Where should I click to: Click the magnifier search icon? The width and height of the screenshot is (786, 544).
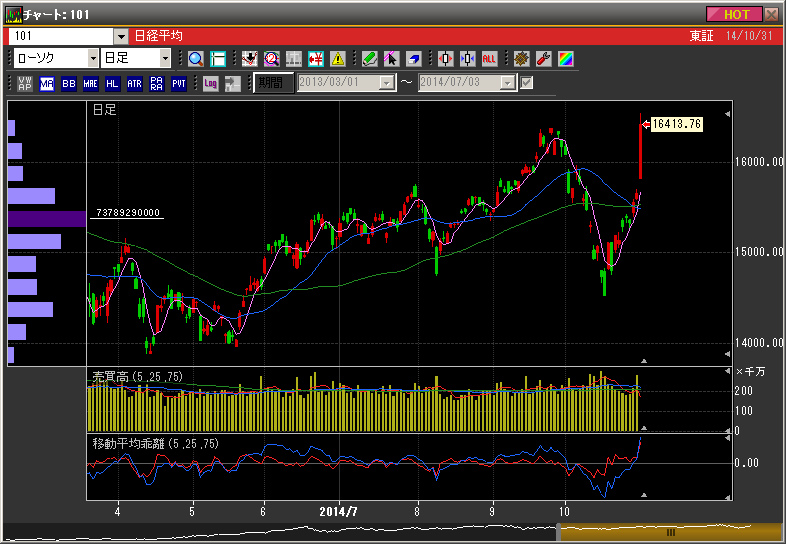(195, 59)
